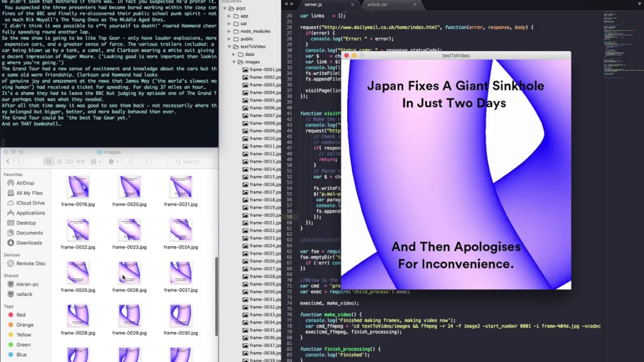This screenshot has width=644, height=362.
Task: Collapse the images folder in Sublime sidebar
Action: [x=234, y=62]
